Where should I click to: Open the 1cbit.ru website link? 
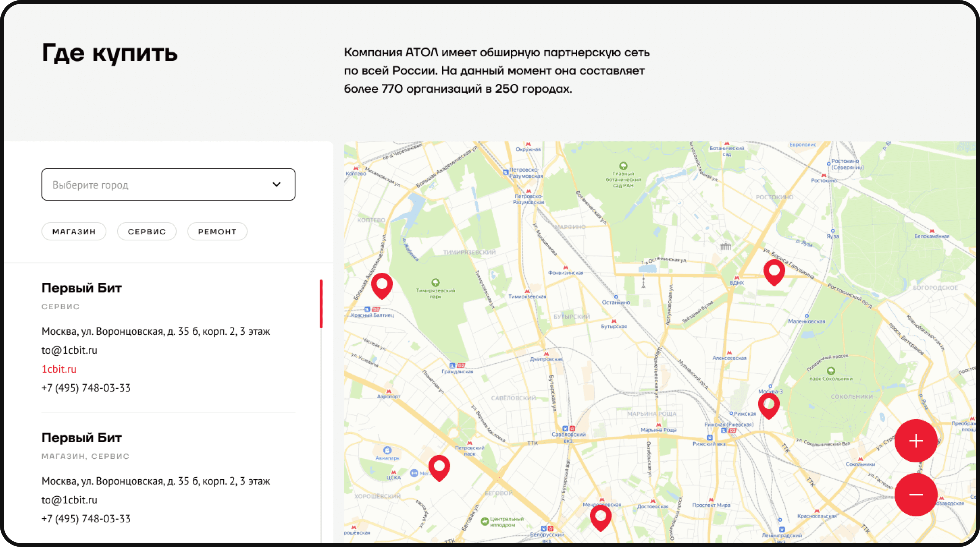59,369
